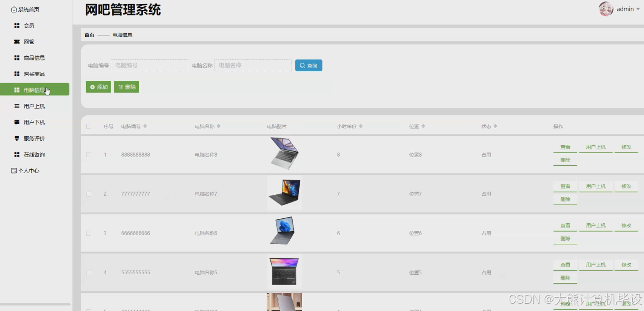Click the grid icon next to 购买商品

(17, 74)
